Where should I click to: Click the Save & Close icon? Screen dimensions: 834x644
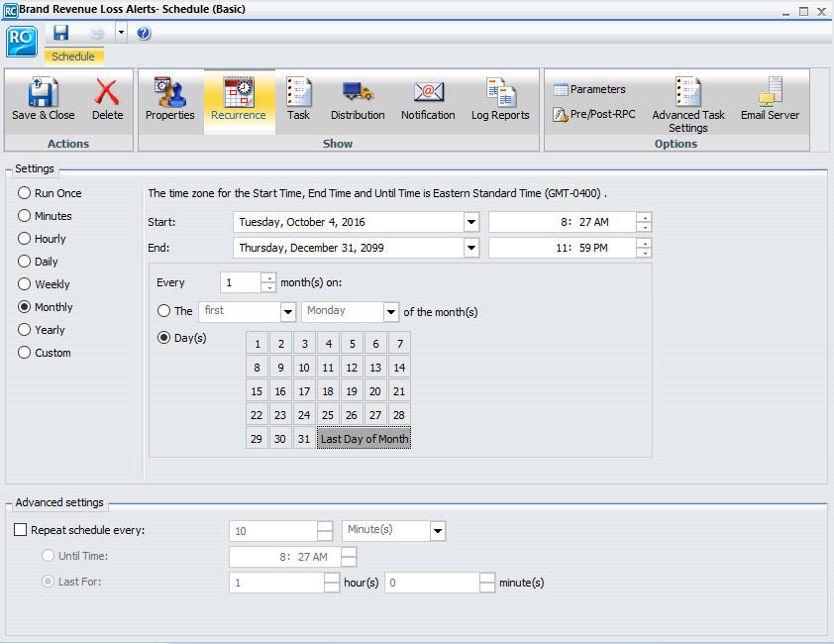coord(42,99)
